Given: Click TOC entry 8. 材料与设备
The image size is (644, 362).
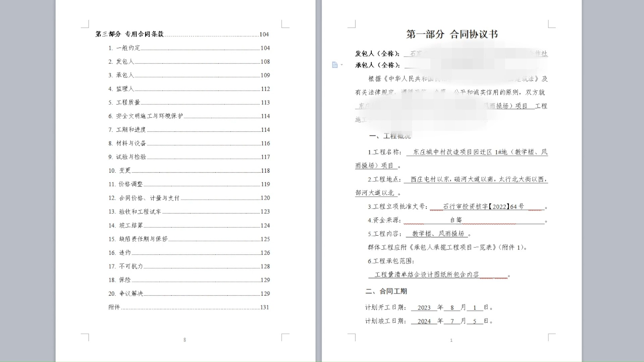Looking at the screenshot, I should [189, 143].
